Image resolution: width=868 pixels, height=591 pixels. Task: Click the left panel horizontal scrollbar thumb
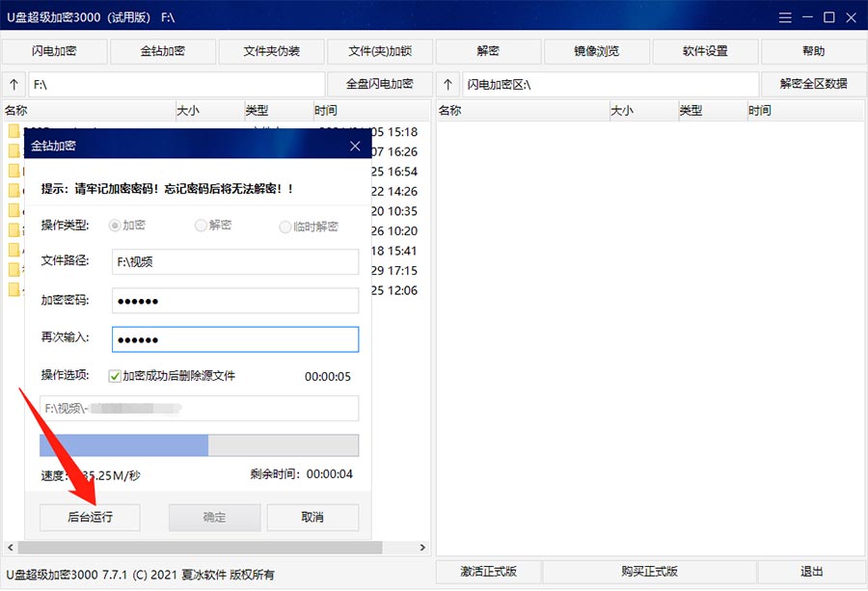coord(200,548)
